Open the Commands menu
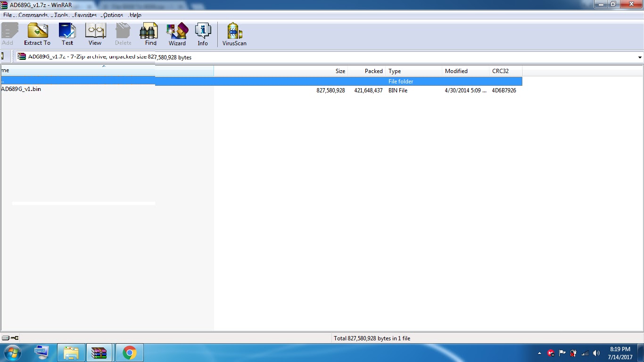The height and width of the screenshot is (362, 644). (33, 15)
